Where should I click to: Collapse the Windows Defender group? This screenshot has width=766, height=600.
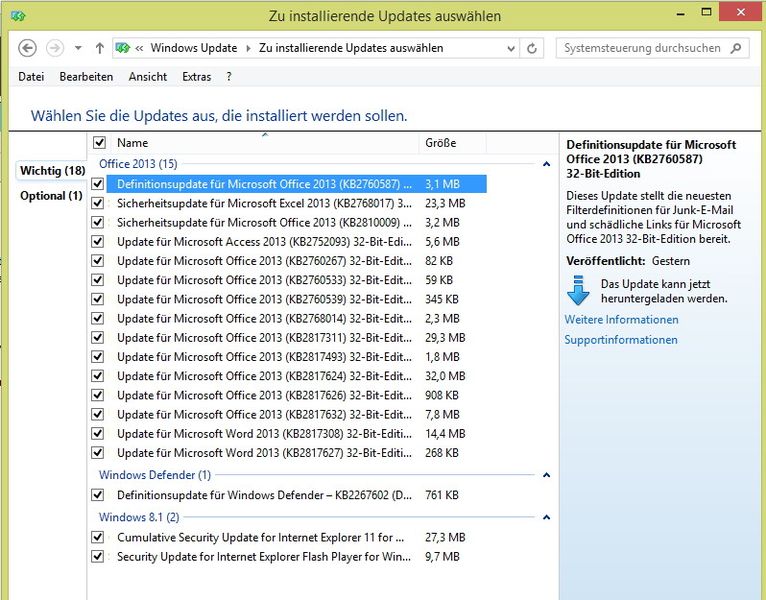point(547,475)
